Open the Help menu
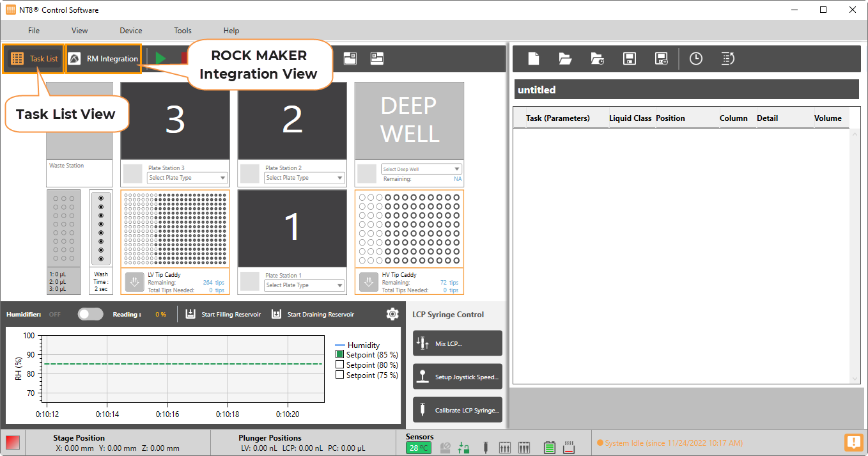 point(231,31)
